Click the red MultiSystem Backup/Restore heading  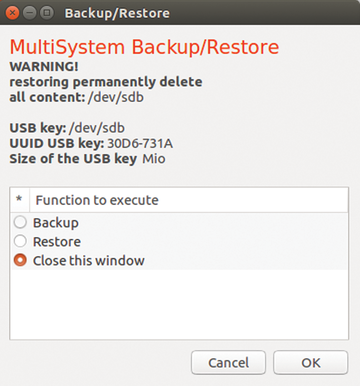pos(144,47)
